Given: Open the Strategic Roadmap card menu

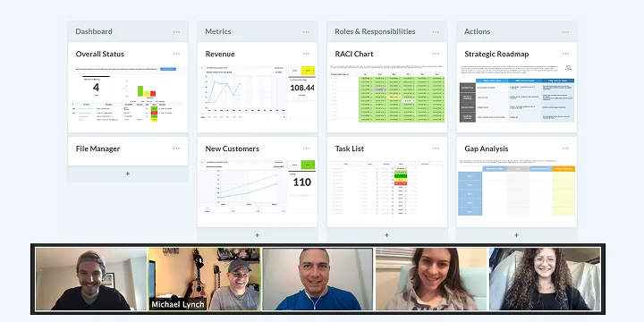Looking at the screenshot, I should click(x=565, y=54).
